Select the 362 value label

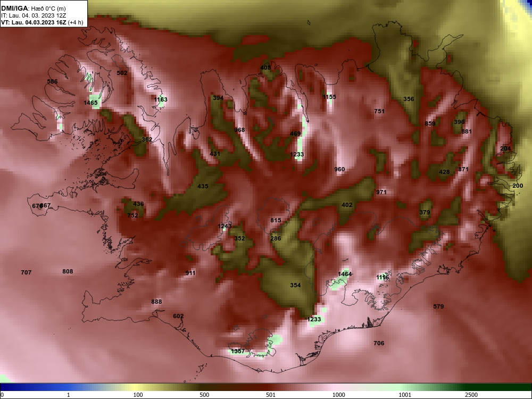click(x=147, y=139)
